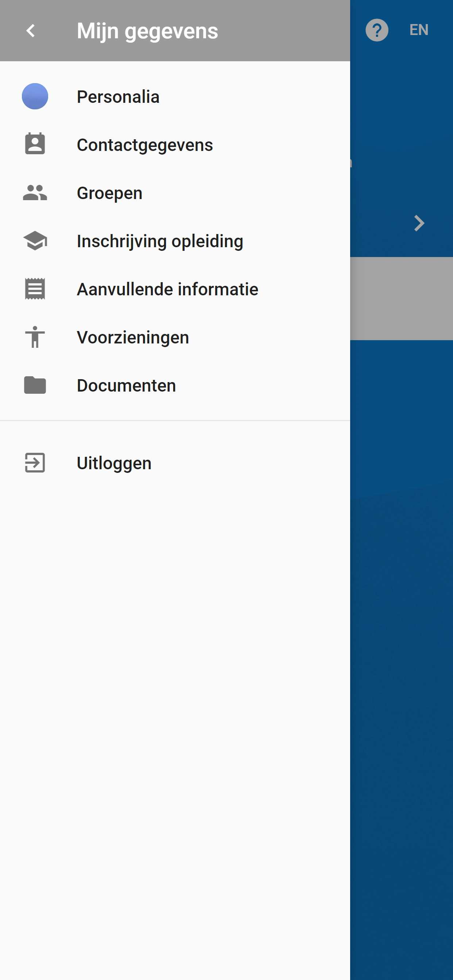
Task: Switch language with EN button
Action: coord(419,30)
